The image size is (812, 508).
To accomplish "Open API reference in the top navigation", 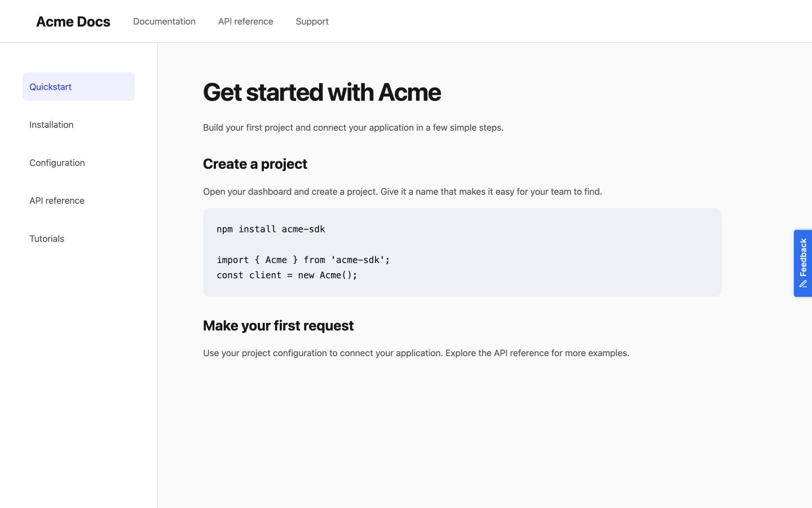I will [245, 21].
